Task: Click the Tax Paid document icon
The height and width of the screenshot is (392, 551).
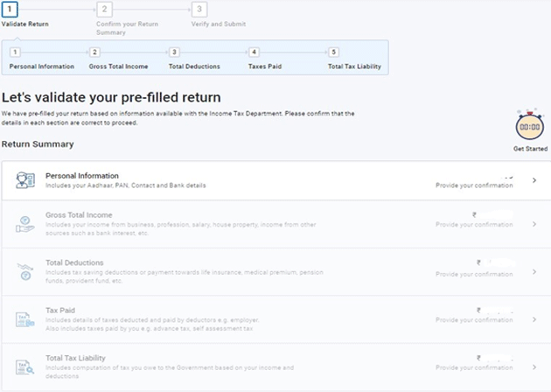Action: coord(24,320)
